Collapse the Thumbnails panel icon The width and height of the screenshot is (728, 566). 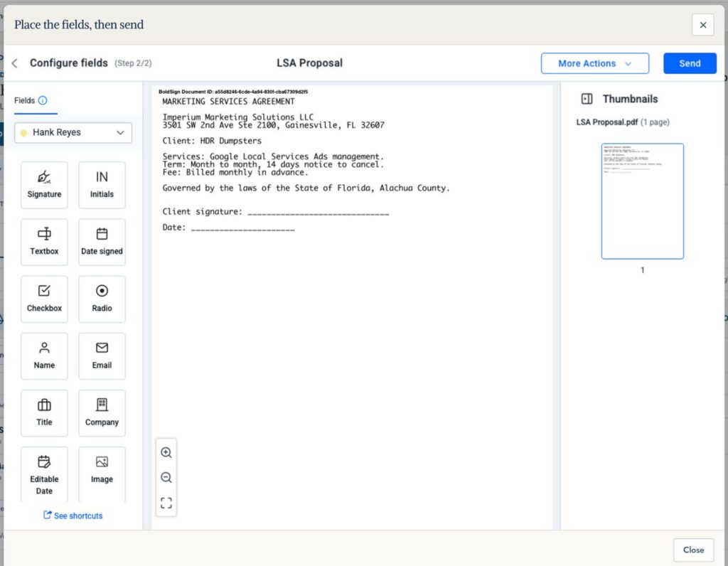pyautogui.click(x=587, y=98)
